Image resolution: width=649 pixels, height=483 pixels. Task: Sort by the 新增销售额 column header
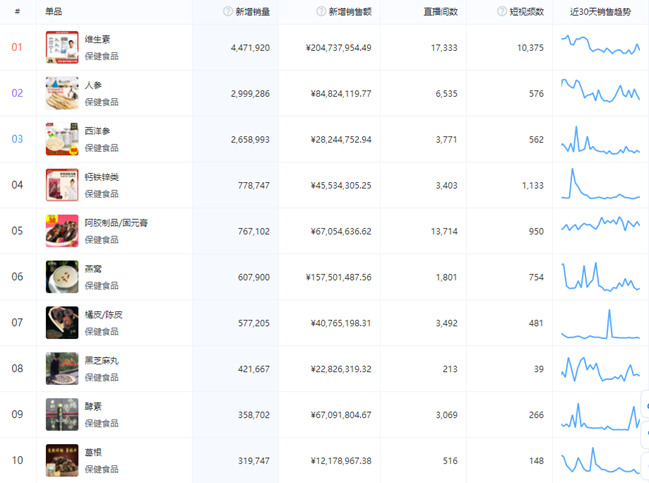[x=350, y=12]
